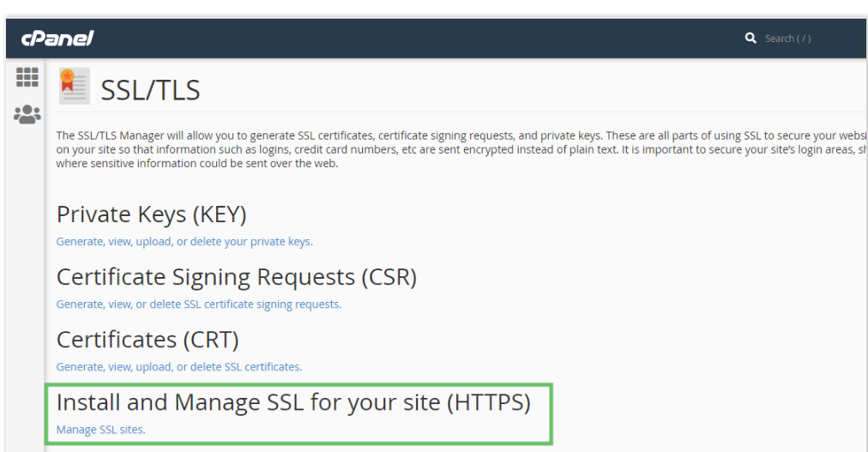Image resolution: width=868 pixels, height=452 pixels.
Task: Click the divider line under SSL/TLS title
Action: point(429,111)
